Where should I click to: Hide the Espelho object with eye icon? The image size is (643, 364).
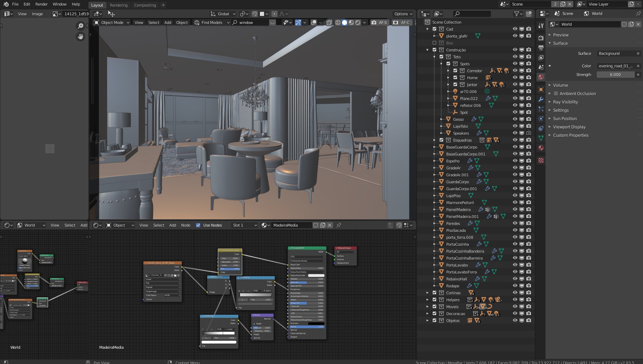click(515, 161)
